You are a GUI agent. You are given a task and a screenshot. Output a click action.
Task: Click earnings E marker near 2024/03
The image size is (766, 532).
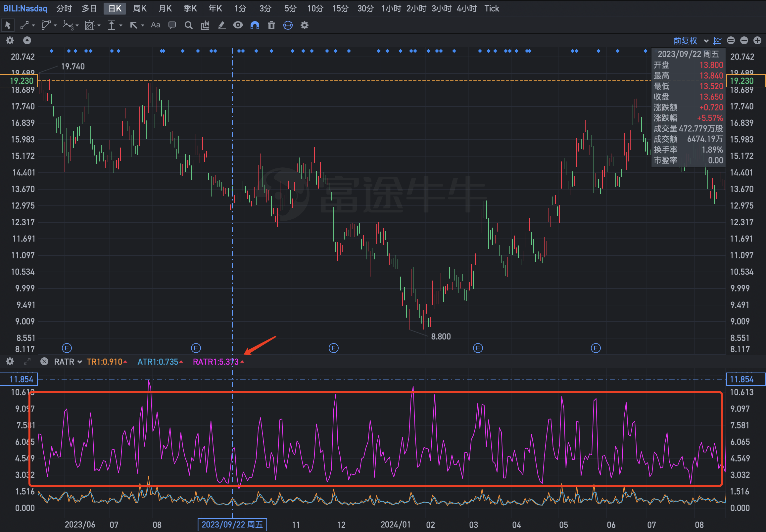pyautogui.click(x=478, y=348)
